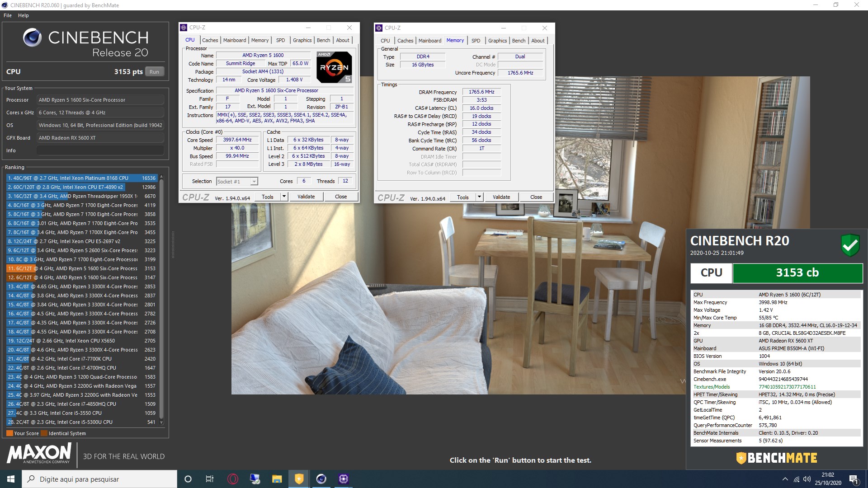This screenshot has width=868, height=488.
Task: Switch to Mainboard tab in left CPU-Z window
Action: pos(235,40)
